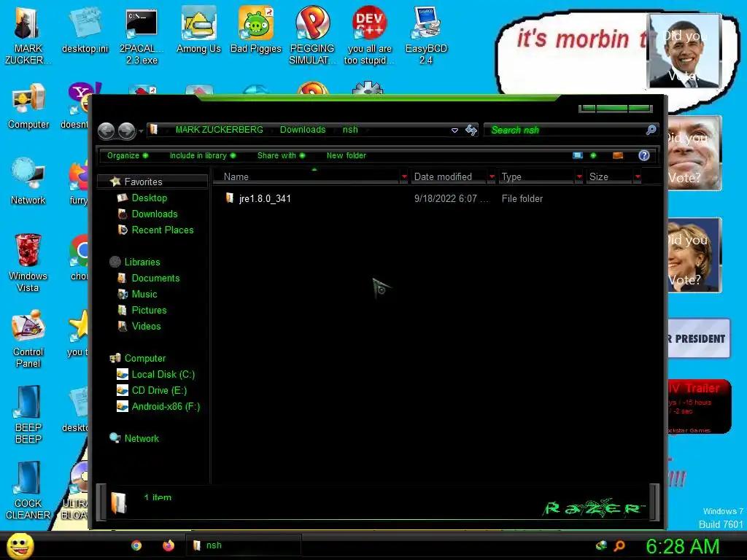Screen dimensions: 747x560
Task: Click the 6:28 AM taskbar clock
Action: click(x=682, y=546)
